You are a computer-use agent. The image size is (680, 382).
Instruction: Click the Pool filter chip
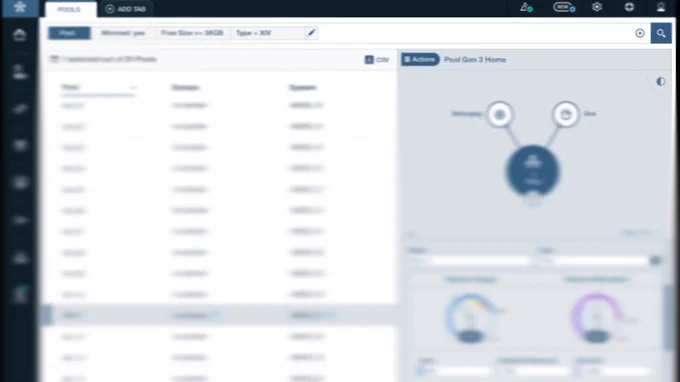[69, 33]
